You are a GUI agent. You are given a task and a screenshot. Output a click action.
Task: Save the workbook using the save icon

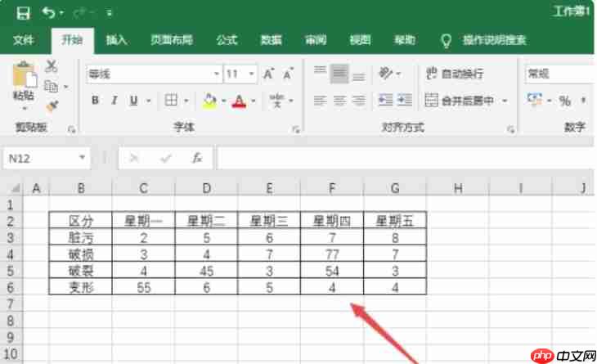(23, 13)
